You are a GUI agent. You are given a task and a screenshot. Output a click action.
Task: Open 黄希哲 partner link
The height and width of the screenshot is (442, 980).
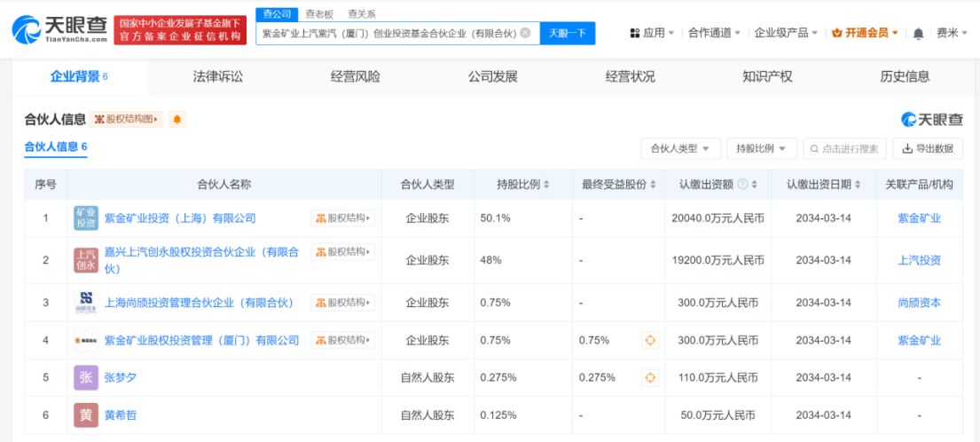pos(120,415)
